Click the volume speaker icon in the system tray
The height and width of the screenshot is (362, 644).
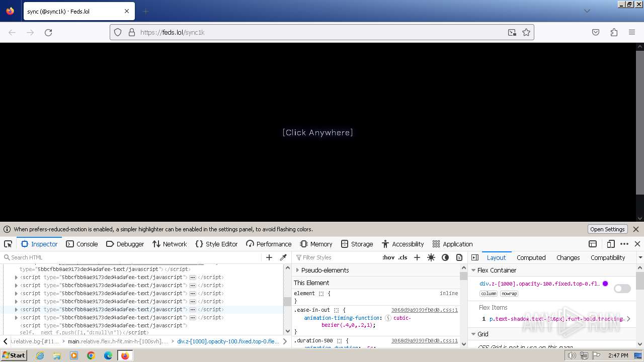(572, 355)
